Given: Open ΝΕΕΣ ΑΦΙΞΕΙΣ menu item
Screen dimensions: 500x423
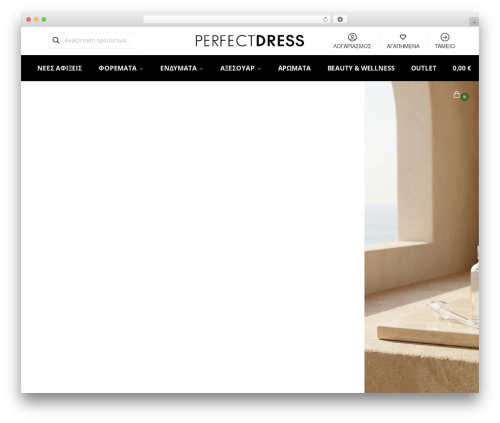Looking at the screenshot, I should click(x=60, y=68).
